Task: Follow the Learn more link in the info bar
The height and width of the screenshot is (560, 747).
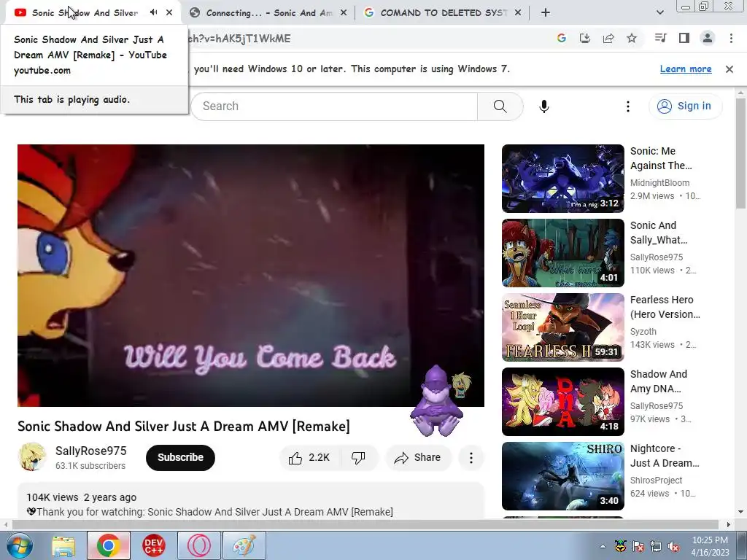Action: click(x=686, y=69)
